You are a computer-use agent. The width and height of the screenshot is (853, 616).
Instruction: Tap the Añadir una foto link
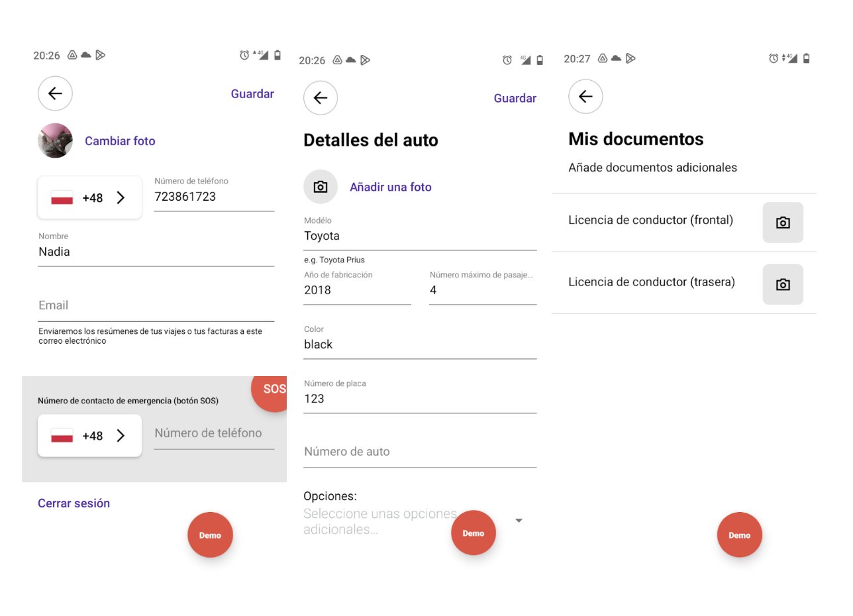(x=391, y=187)
